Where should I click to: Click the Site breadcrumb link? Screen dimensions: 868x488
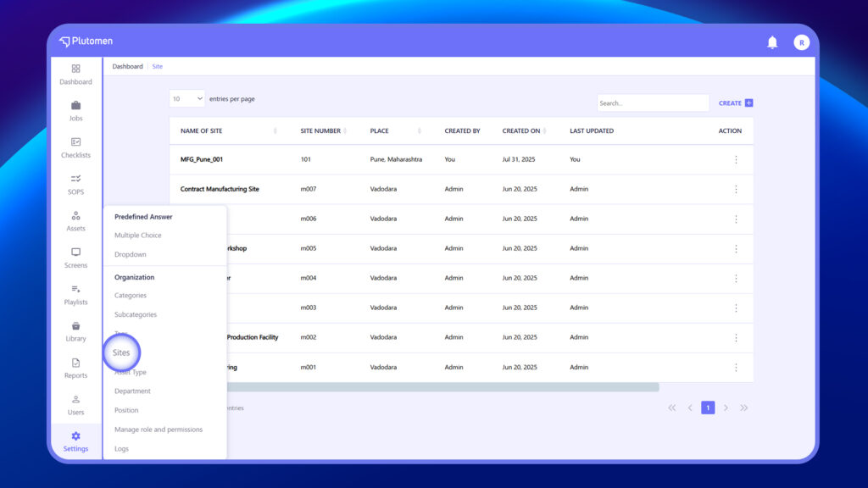click(x=157, y=66)
